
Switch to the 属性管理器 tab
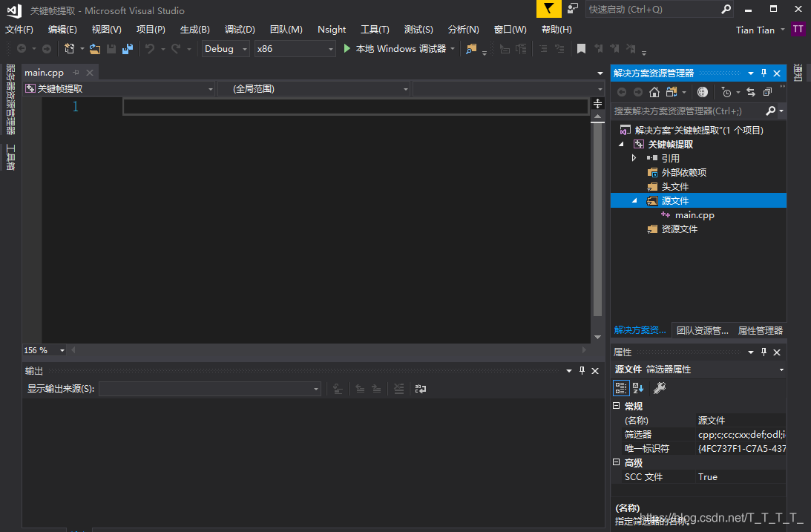(x=761, y=330)
